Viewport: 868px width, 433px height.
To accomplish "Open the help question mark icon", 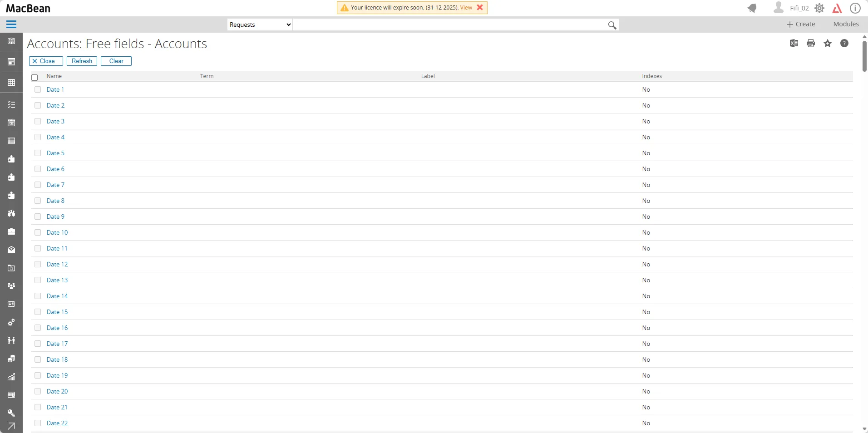I will tap(844, 44).
